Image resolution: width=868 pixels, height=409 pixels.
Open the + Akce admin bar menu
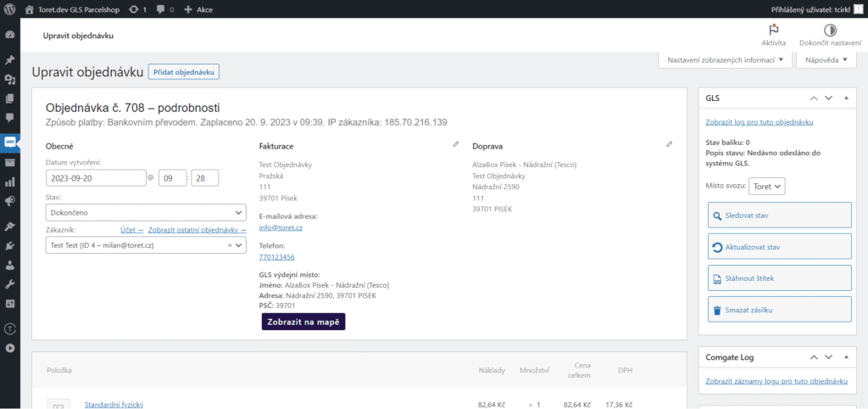click(198, 9)
